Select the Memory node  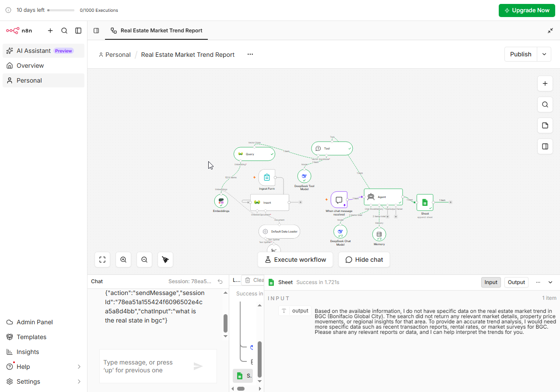point(379,234)
